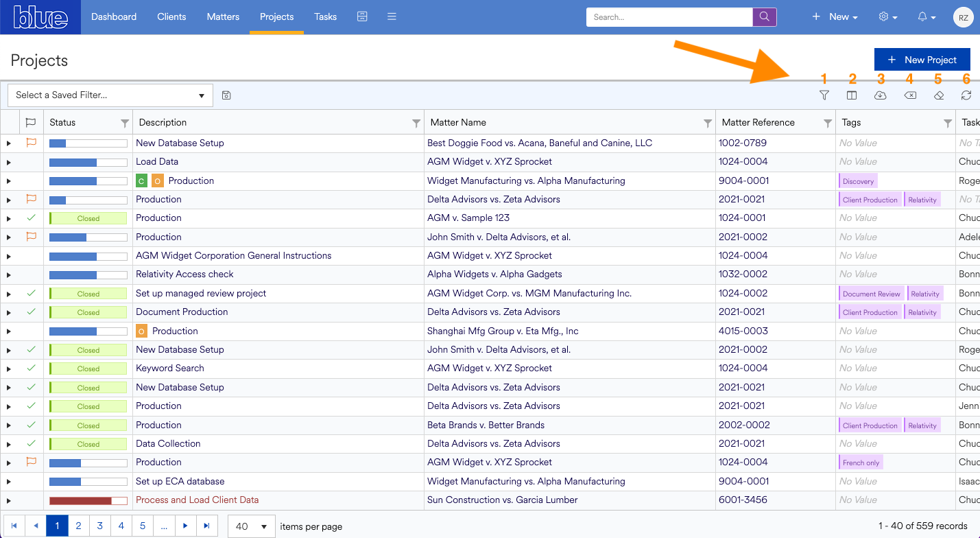
Task: Click the cloud download export icon
Action: (x=881, y=95)
